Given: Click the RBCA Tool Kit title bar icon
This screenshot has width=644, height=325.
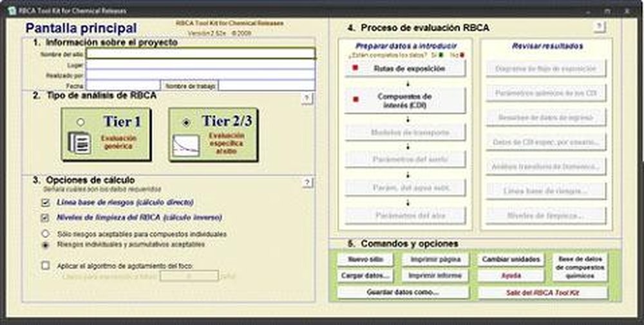Looking at the screenshot, I should pos(12,11).
